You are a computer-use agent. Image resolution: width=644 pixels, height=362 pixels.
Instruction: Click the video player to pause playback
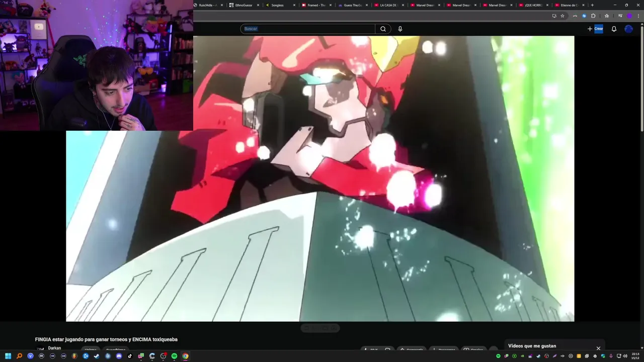(320, 178)
